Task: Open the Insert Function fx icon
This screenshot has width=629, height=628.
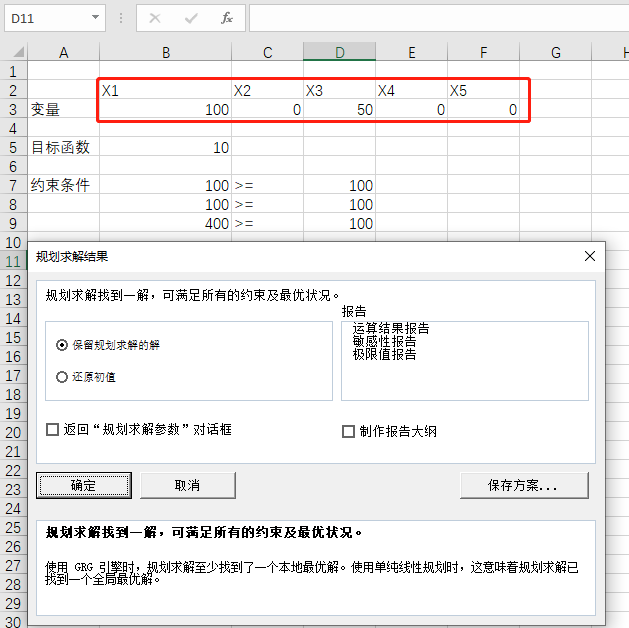Action: pyautogui.click(x=226, y=18)
